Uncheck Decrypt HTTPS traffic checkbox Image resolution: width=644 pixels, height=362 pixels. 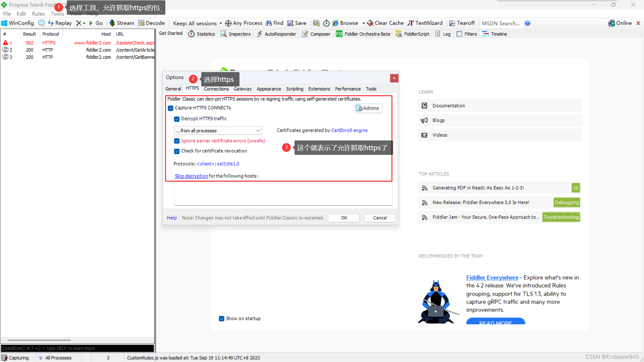[x=177, y=119]
